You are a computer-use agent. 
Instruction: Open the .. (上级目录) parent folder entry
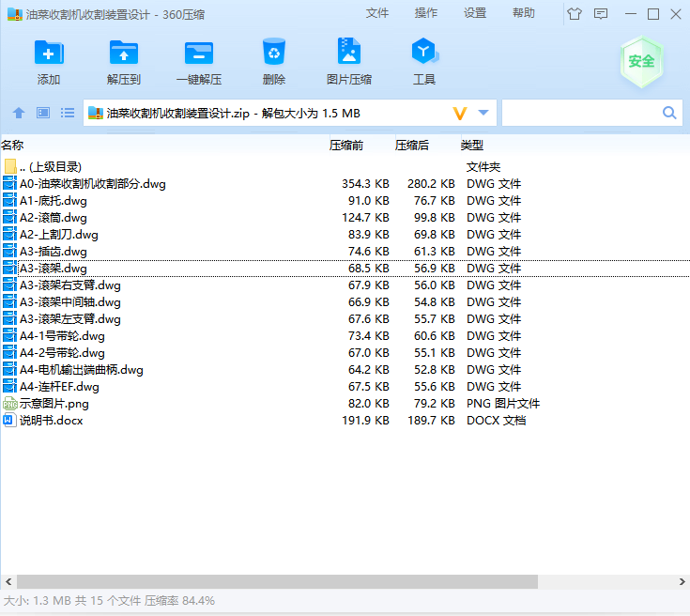pos(51,166)
